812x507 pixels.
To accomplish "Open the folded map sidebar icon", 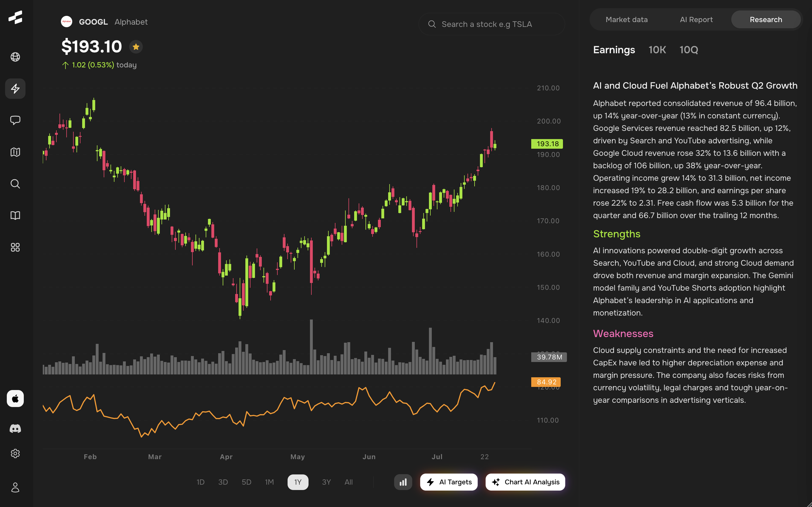I will (15, 152).
